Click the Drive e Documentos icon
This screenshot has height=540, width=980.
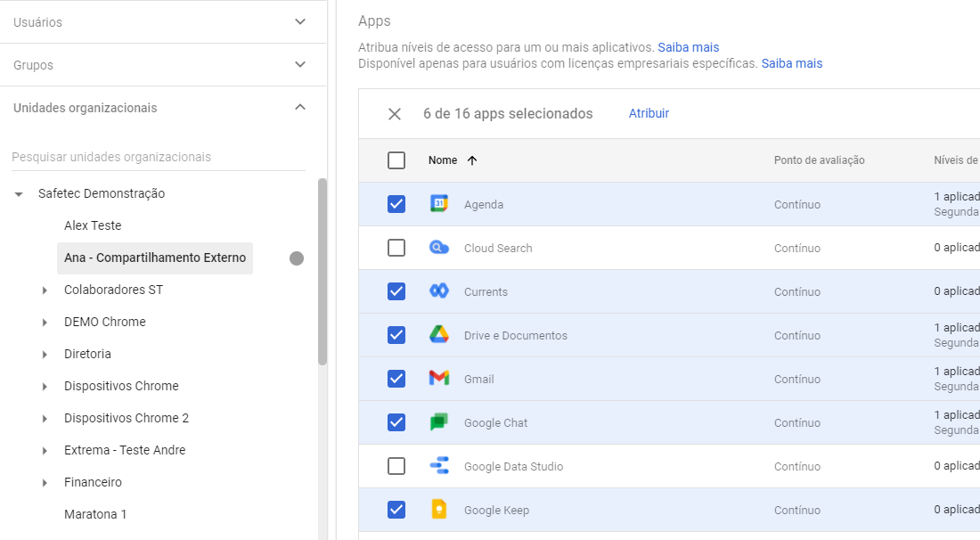point(439,335)
